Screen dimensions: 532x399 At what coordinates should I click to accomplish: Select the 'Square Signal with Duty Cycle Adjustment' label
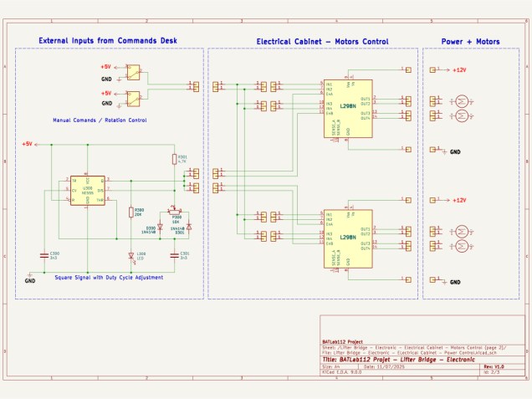(108, 277)
